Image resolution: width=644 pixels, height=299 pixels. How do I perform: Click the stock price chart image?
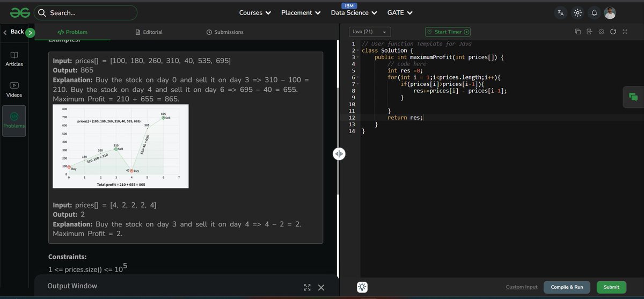click(x=121, y=146)
